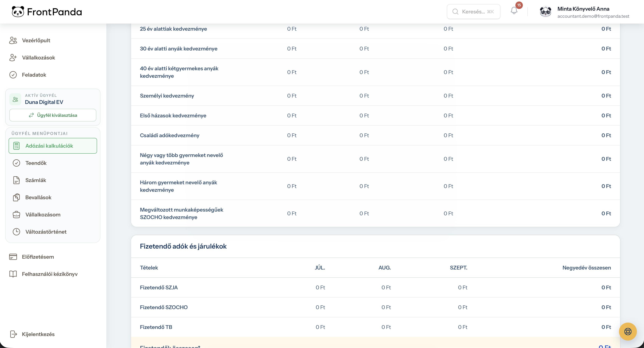Click the Teendők check-circle icon

(x=16, y=163)
